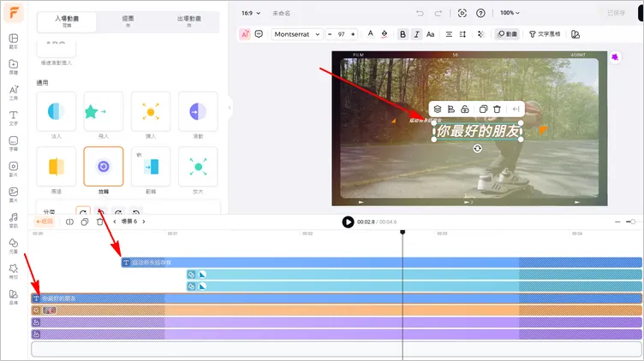Zoom out the timeline with the minus icon
The width and height of the screenshot is (644, 361).
(x=617, y=222)
